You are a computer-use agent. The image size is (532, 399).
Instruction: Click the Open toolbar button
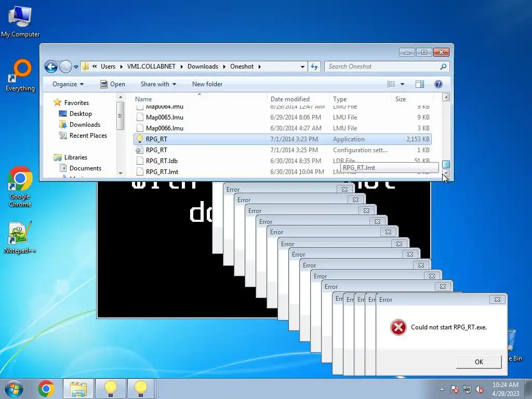[x=113, y=84]
